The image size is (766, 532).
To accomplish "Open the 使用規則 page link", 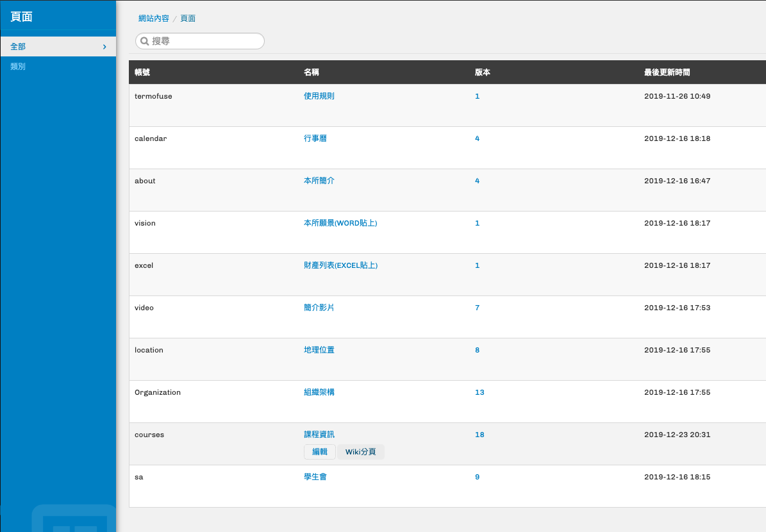I will [319, 96].
